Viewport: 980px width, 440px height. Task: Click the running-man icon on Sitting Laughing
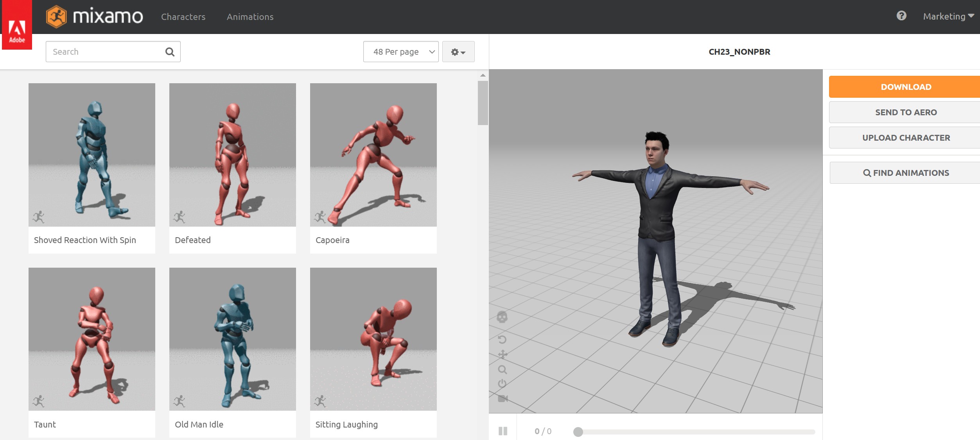pos(320,401)
